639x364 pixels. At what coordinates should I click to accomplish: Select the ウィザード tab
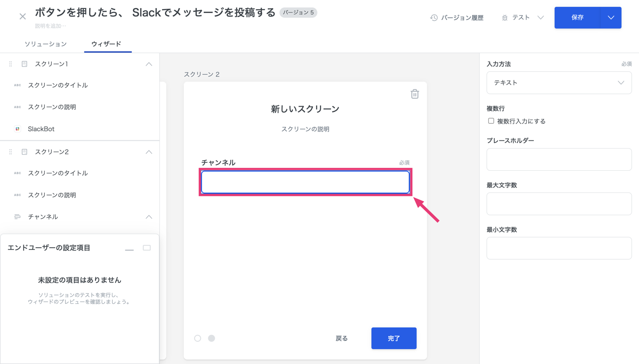click(106, 44)
